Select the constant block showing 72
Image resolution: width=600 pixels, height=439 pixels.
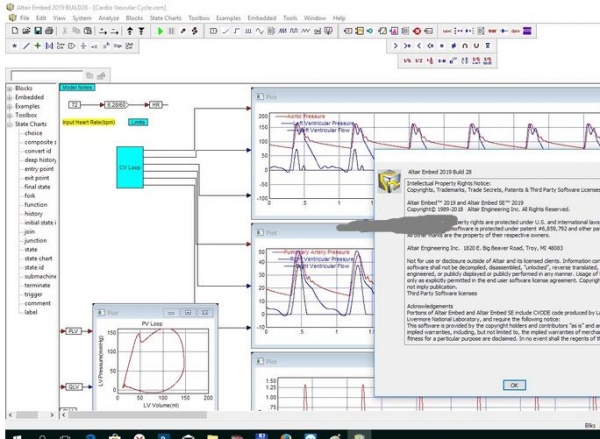coord(75,104)
